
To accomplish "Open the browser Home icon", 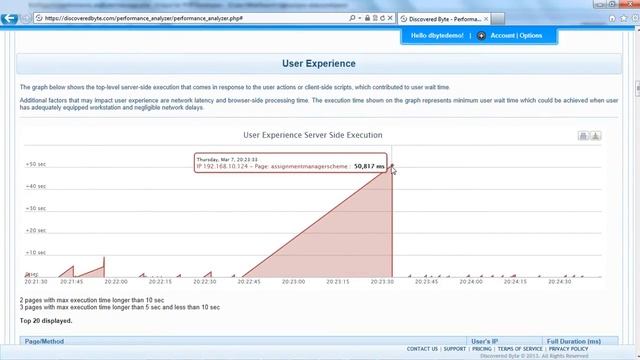I will 612,18.
